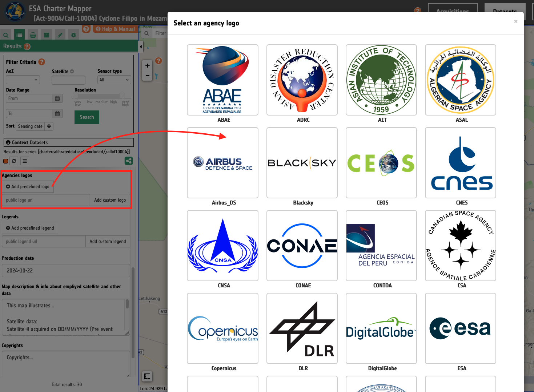Select the Blacksky agency logo
The height and width of the screenshot is (392, 534).
click(x=302, y=163)
